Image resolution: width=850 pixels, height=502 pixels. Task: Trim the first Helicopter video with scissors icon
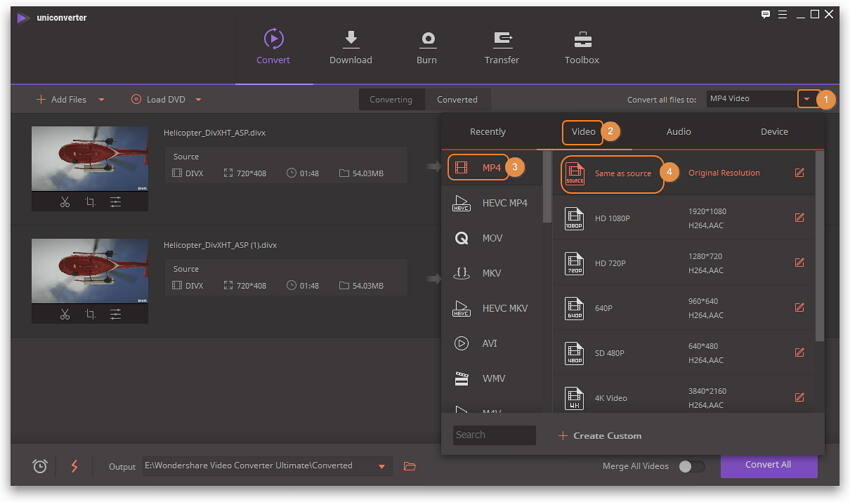[65, 202]
